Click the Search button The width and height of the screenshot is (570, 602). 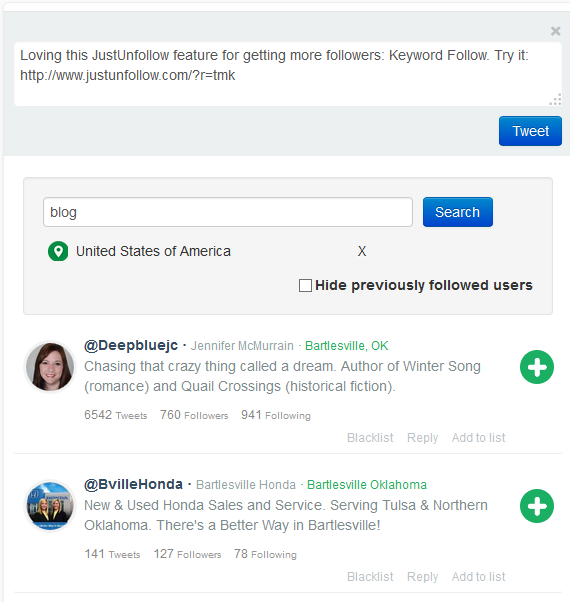tap(458, 212)
